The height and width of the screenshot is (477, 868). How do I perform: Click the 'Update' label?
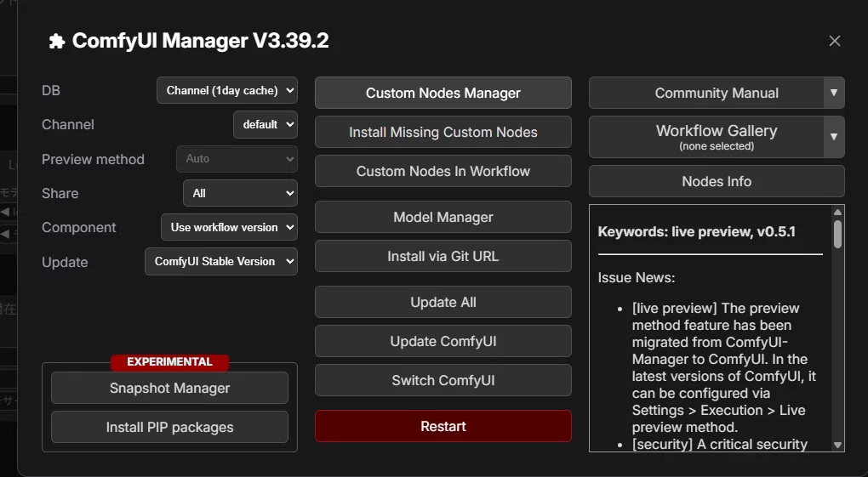65,262
